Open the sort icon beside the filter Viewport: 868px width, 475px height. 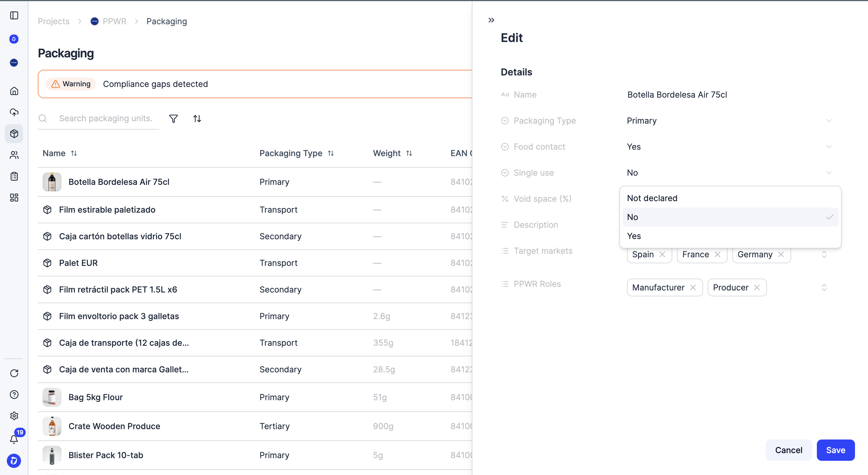point(197,119)
